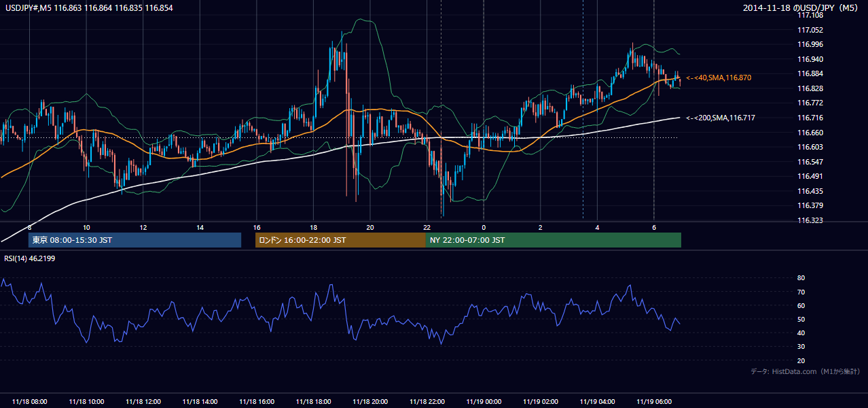Click the 11/18 16:00 time axis label
The image size is (868, 408).
(x=257, y=402)
